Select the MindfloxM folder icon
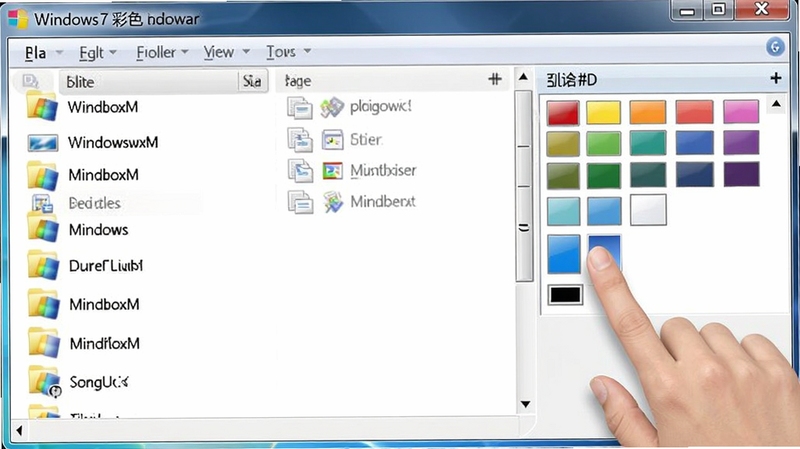Screen dimensions: 800x449 43,342
